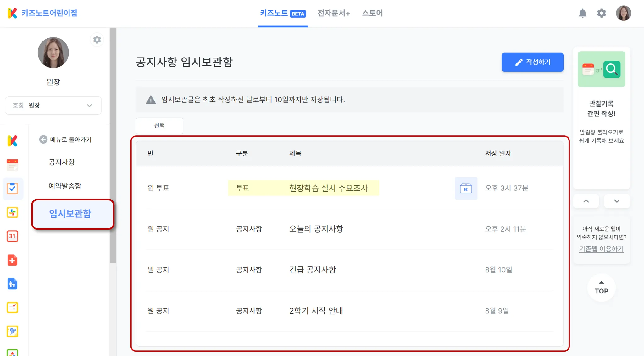This screenshot has height=356, width=644.
Task: Open the 긴급 공지사항 draft row
Action: click(312, 270)
